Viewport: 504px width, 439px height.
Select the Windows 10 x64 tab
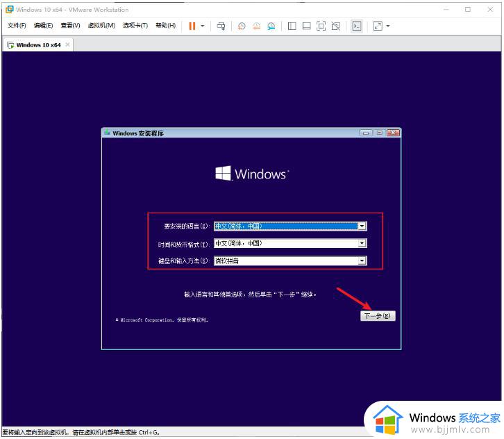click(38, 45)
